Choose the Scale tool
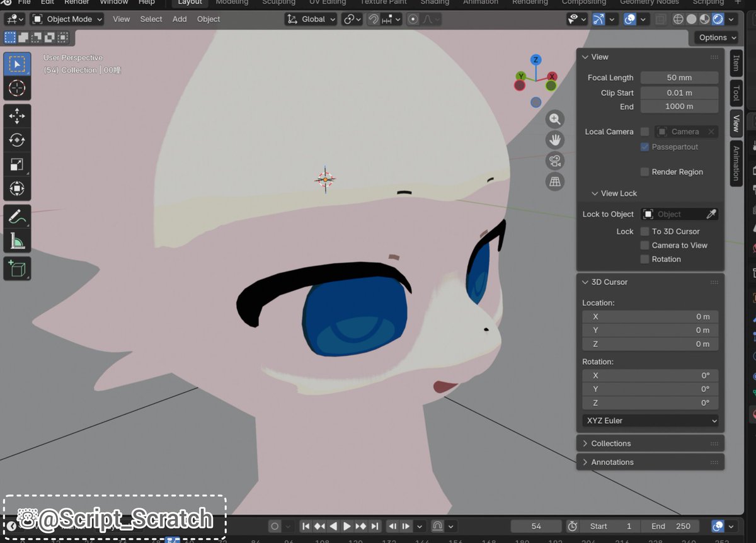Image resolution: width=756 pixels, height=543 pixels. [x=17, y=164]
